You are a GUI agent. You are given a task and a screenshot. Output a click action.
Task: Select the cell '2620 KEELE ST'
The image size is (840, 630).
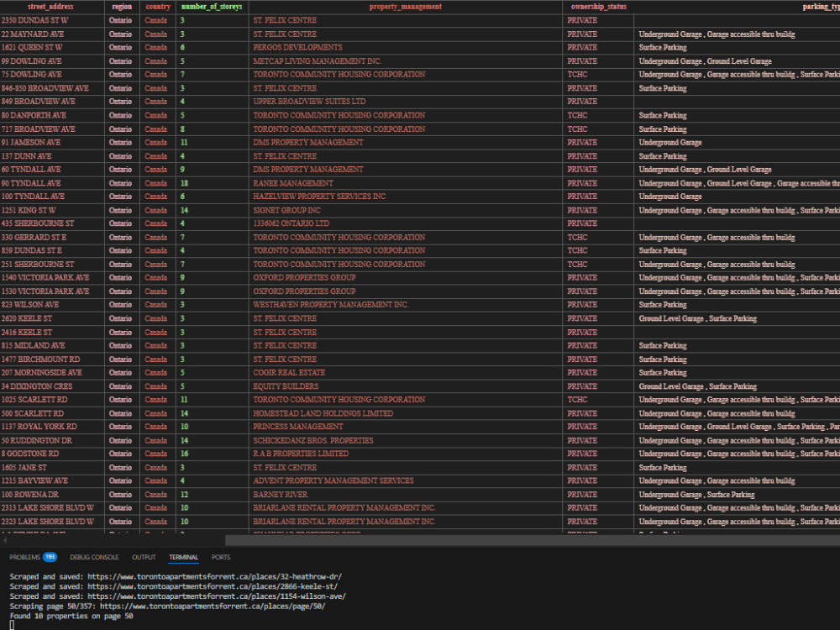click(52, 318)
